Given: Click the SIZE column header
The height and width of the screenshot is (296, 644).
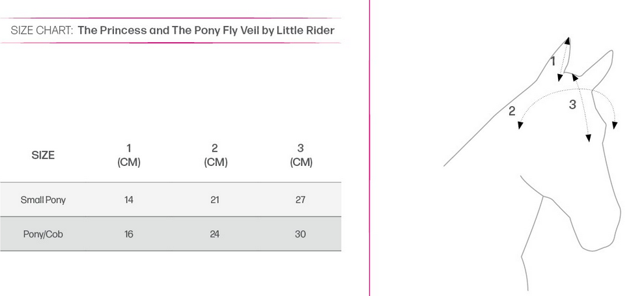Looking at the screenshot, I should pyautogui.click(x=43, y=155).
